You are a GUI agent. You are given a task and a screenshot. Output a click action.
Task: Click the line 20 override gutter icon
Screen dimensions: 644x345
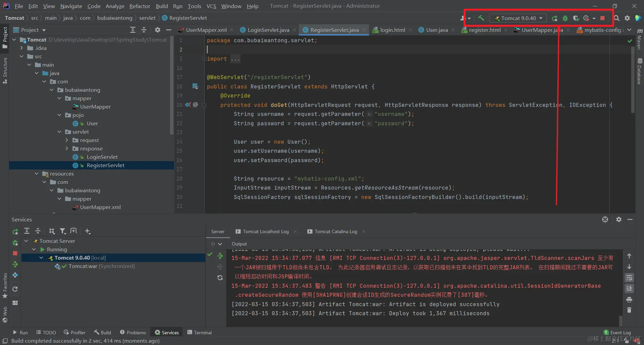coord(188,105)
